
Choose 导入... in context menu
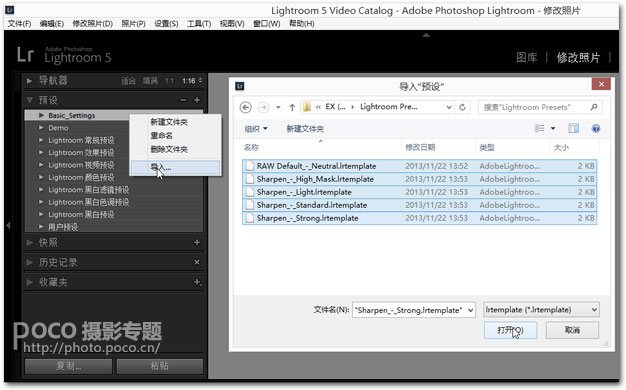pyautogui.click(x=175, y=167)
